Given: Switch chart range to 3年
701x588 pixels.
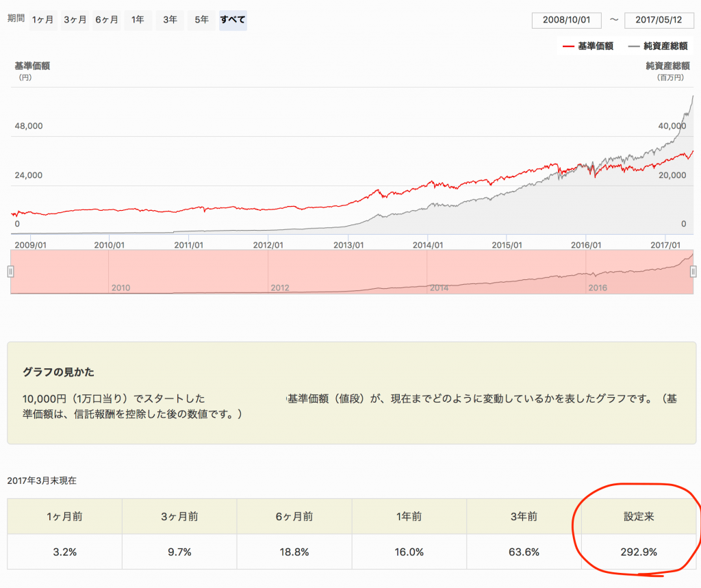Looking at the screenshot, I should [x=170, y=20].
